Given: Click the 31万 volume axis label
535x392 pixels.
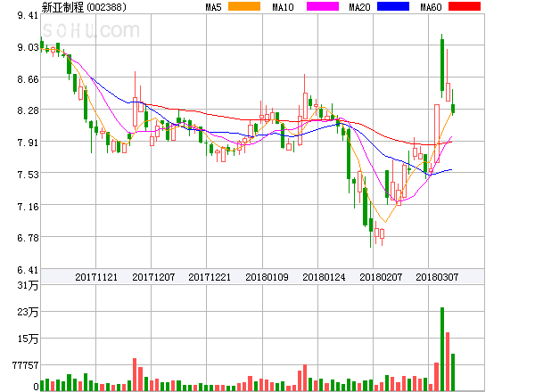Looking at the screenshot, I should pyautogui.click(x=28, y=285).
